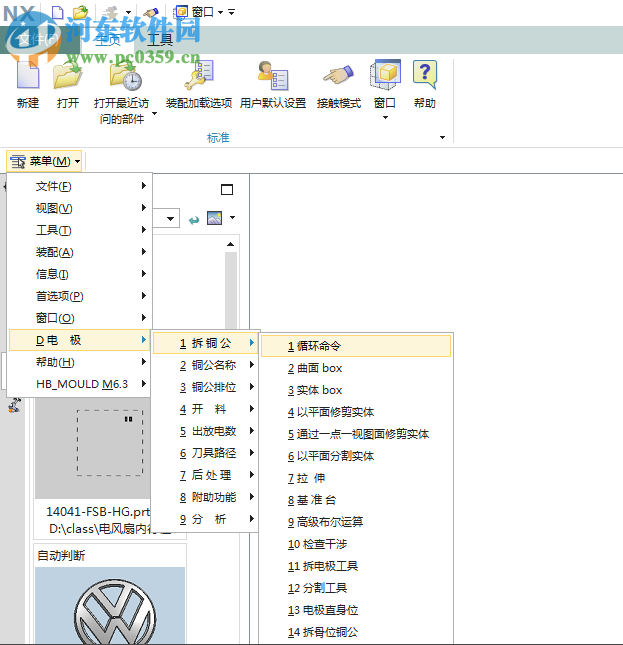Expand the 帮助(H) submenu
The width and height of the screenshot is (623, 645).
[x=79, y=362]
